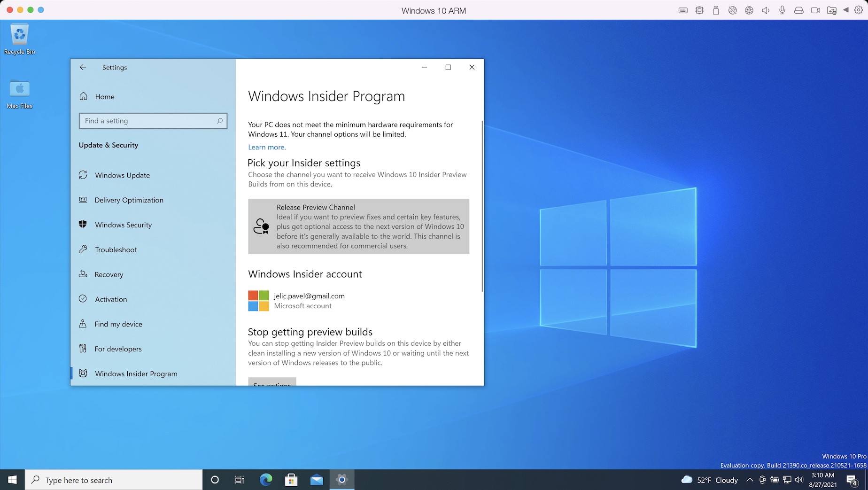
Task: Expand the hidden system tray icons
Action: click(750, 480)
